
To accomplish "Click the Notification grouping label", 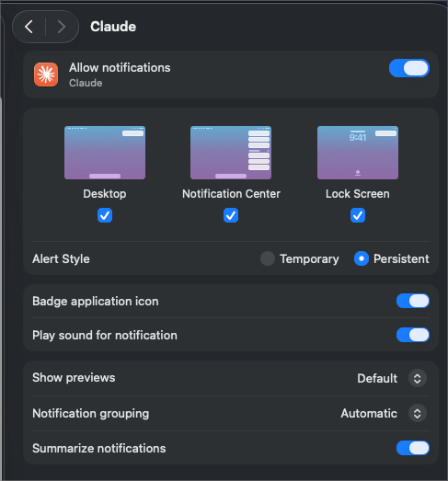I will 91,414.
